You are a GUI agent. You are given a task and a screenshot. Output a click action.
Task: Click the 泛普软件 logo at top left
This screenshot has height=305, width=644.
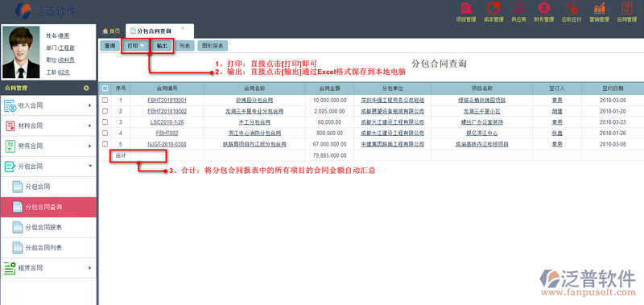tap(46, 10)
